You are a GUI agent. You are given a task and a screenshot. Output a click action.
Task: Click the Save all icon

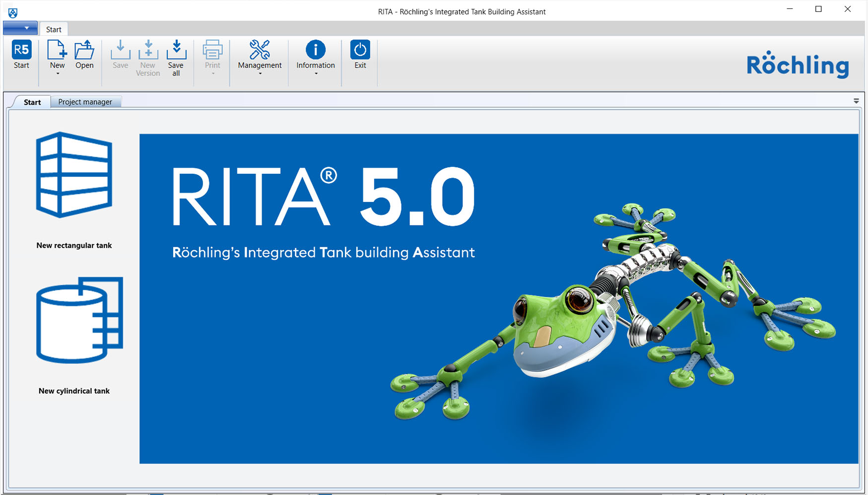[x=176, y=50]
